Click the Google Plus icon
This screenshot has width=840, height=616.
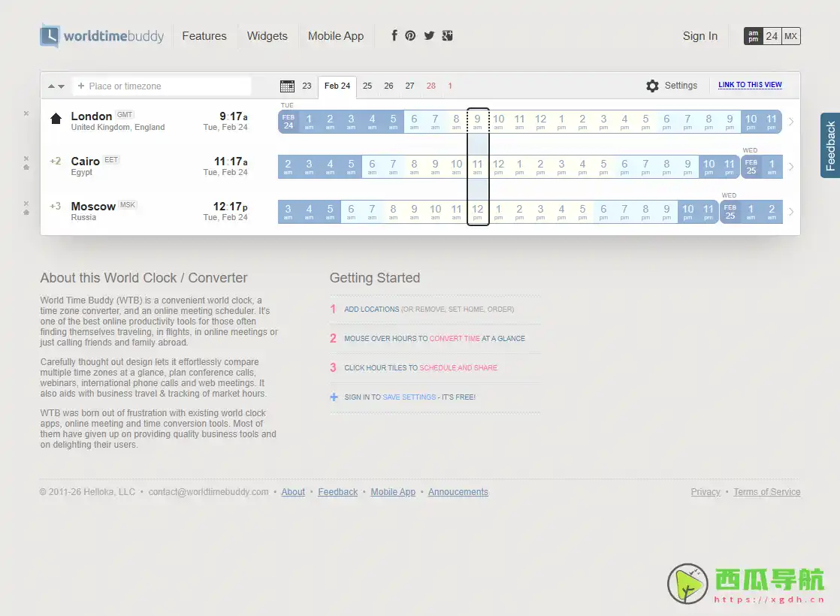point(447,35)
